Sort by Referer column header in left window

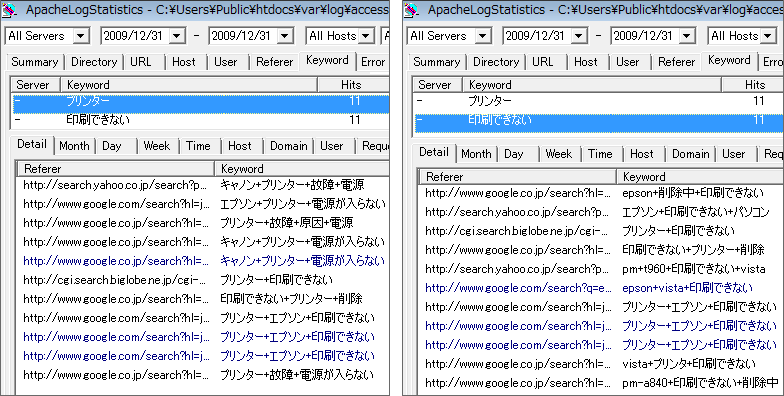[115, 169]
